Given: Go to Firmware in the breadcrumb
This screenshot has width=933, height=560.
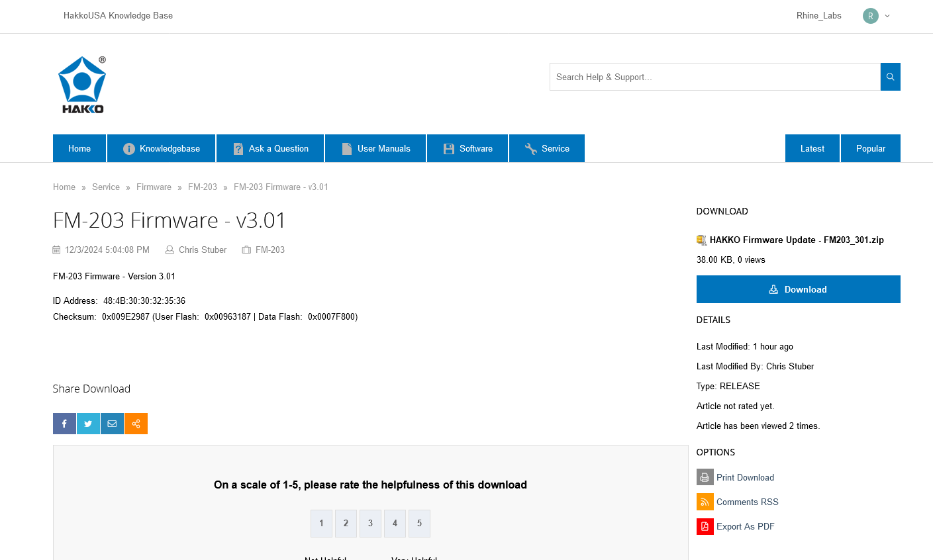Looking at the screenshot, I should (x=154, y=187).
